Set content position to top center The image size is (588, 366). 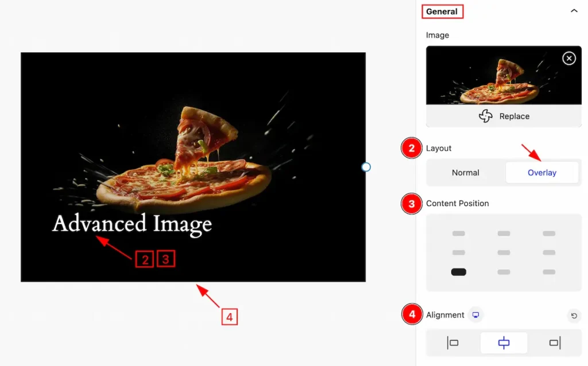pyautogui.click(x=504, y=233)
